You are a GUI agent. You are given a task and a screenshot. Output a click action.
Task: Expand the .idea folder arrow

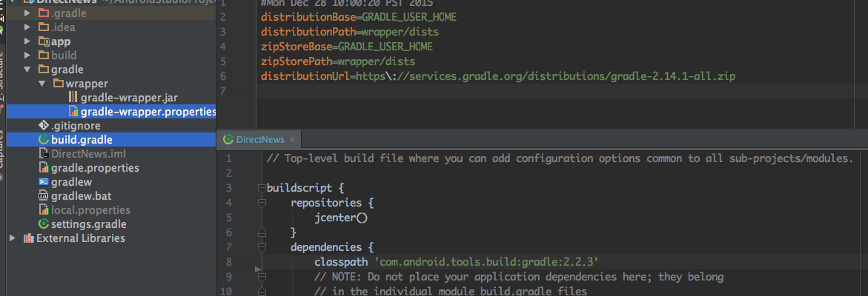[x=27, y=27]
